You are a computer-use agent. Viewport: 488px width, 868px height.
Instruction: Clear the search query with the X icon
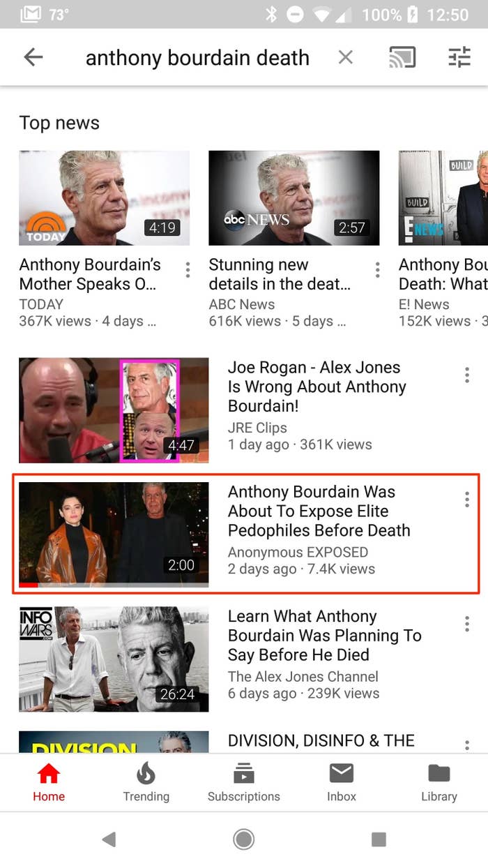coord(346,57)
